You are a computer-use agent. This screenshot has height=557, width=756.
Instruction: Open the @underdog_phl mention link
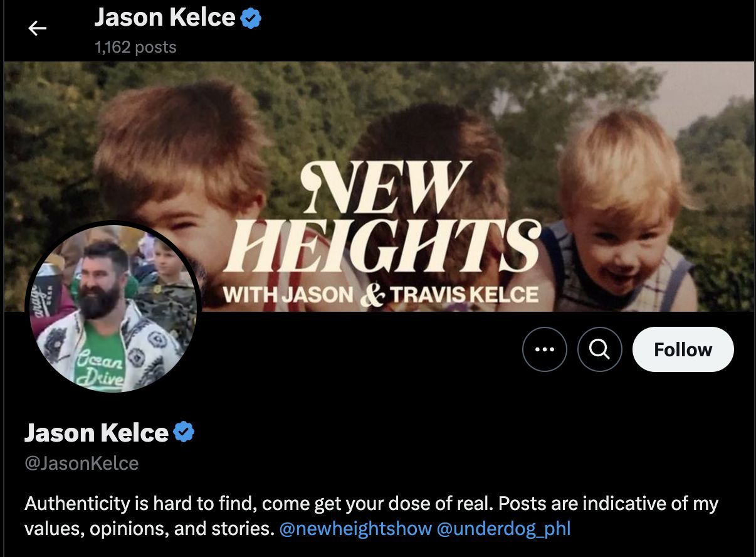coord(503,528)
